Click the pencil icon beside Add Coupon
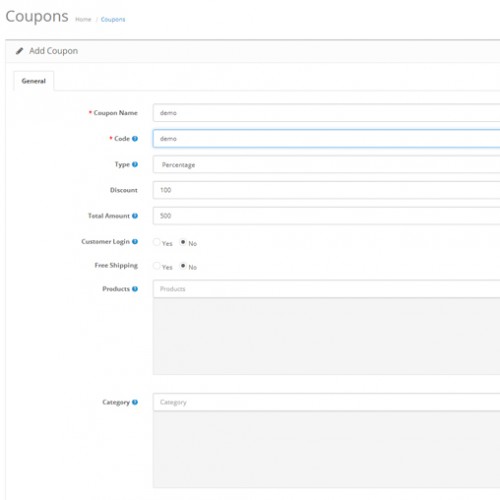Screen dimensions: 500x500 tap(20, 51)
